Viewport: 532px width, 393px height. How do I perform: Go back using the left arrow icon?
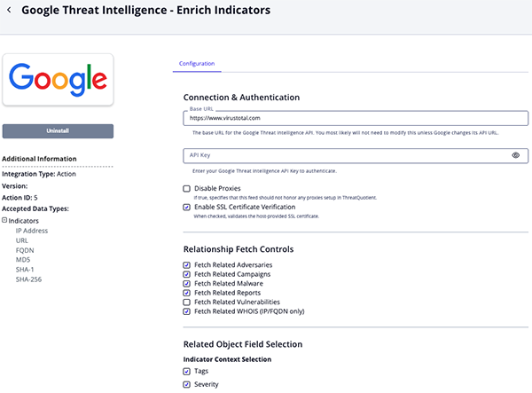9,10
